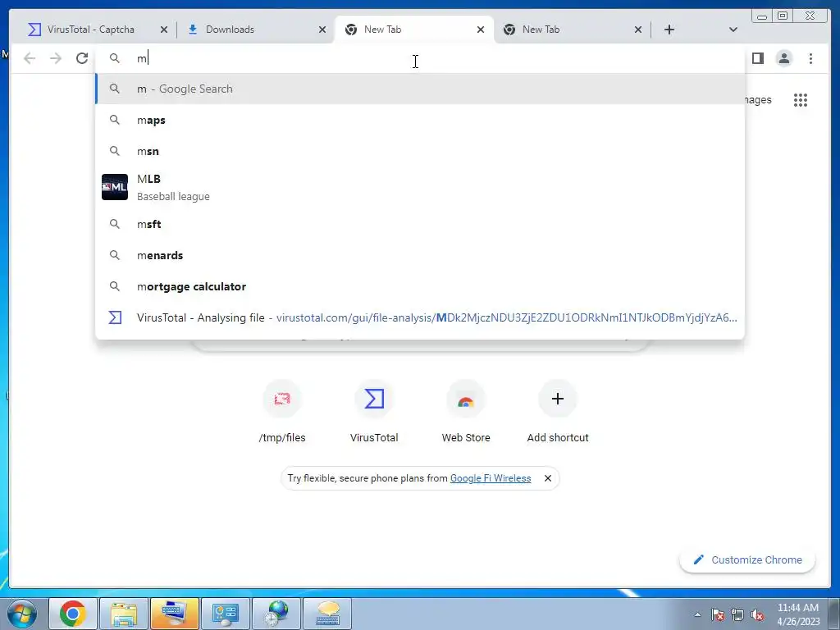This screenshot has height=630, width=840.
Task: Choose the 'maps' suggestion
Action: click(x=420, y=120)
